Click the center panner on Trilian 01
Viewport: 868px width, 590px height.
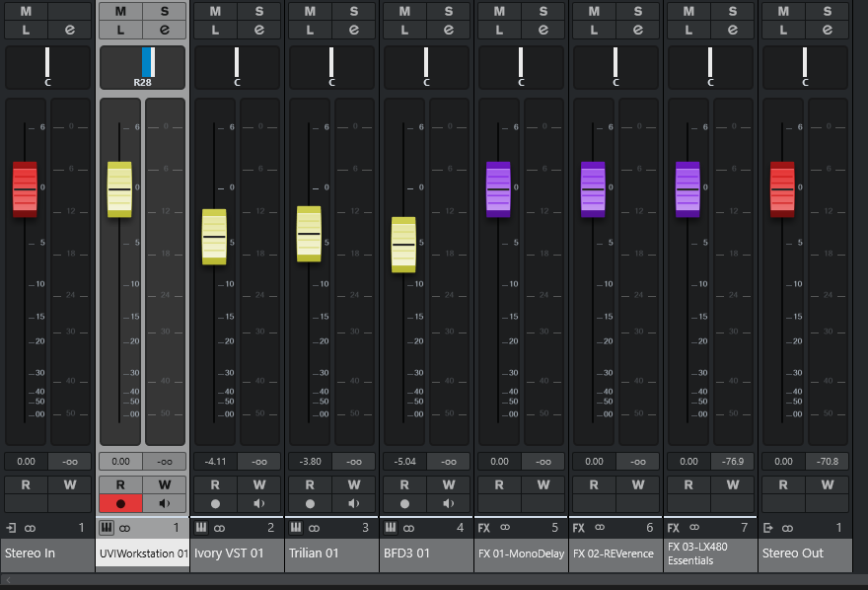coord(331,67)
